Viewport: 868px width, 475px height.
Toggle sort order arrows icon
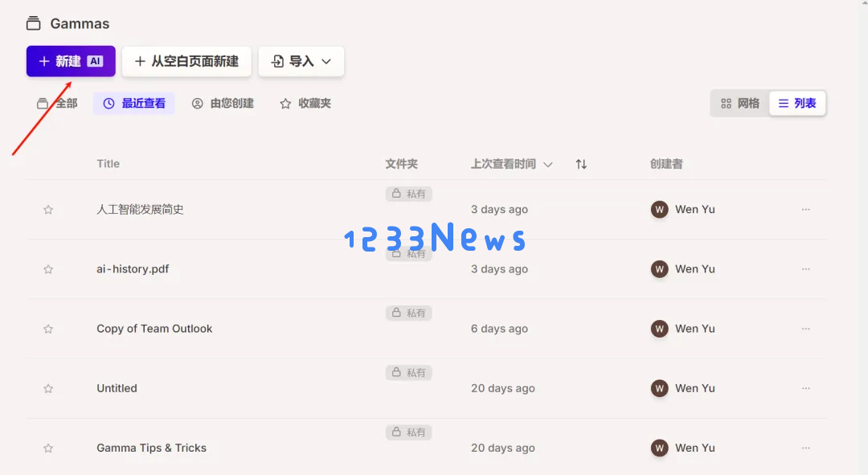coord(581,164)
